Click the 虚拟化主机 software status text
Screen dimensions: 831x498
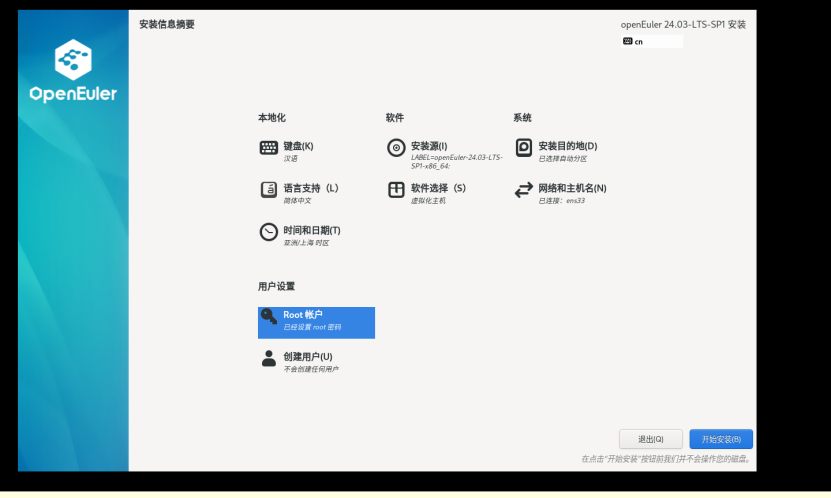428,201
